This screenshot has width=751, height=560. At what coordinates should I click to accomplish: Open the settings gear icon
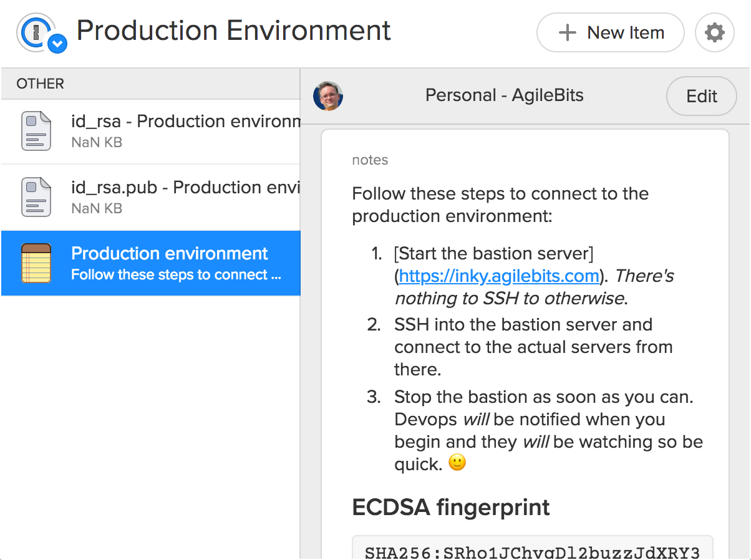pyautogui.click(x=715, y=32)
